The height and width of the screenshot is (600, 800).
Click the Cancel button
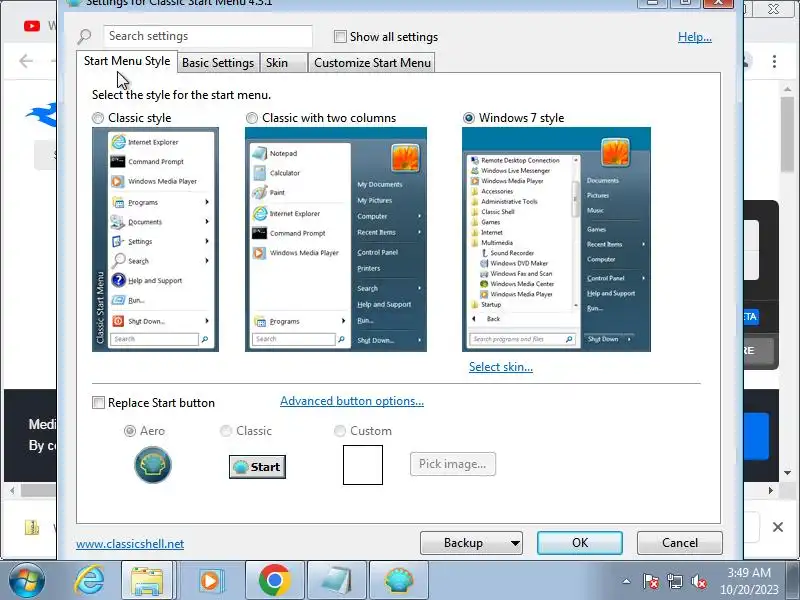(x=680, y=543)
